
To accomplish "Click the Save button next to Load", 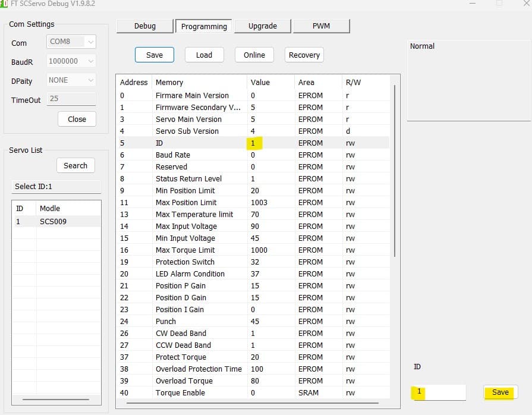I will [x=155, y=55].
